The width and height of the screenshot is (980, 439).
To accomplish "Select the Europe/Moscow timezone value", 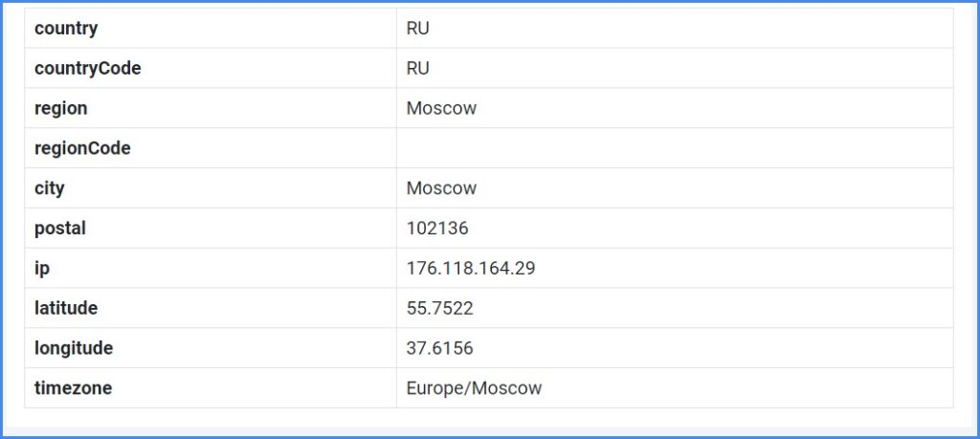I will pyautogui.click(x=474, y=388).
